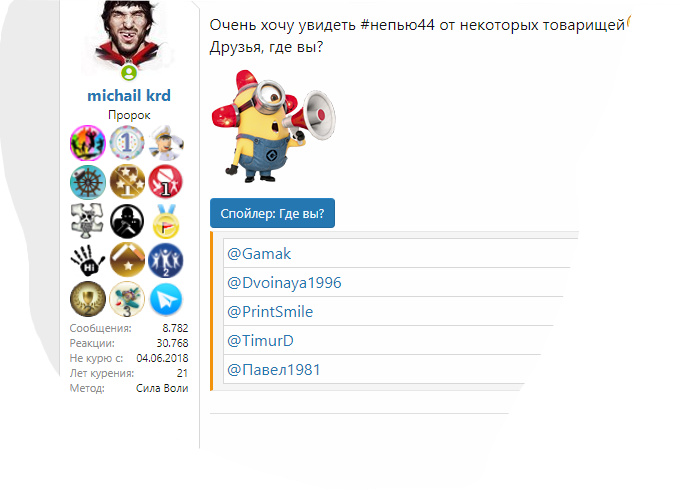Click the yellow medal with red flag
The image size is (685, 490).
pos(166,222)
